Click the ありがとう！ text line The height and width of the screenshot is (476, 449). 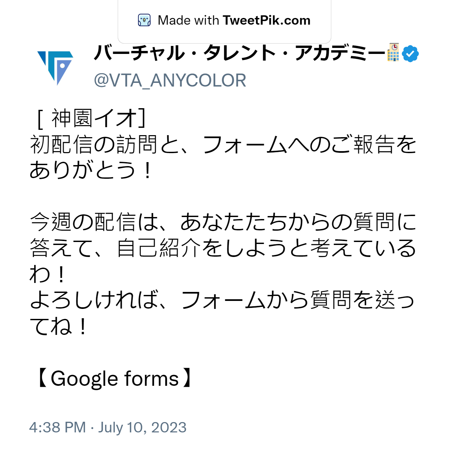(91, 170)
